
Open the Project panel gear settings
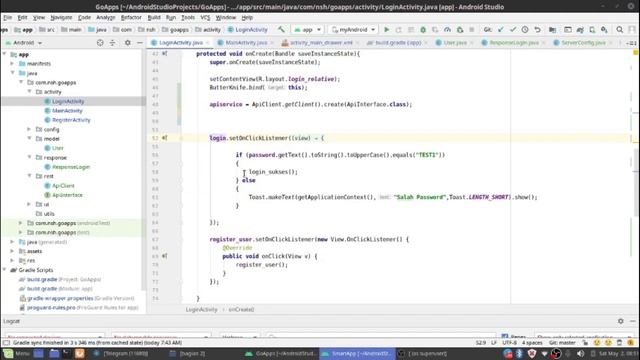click(128, 42)
